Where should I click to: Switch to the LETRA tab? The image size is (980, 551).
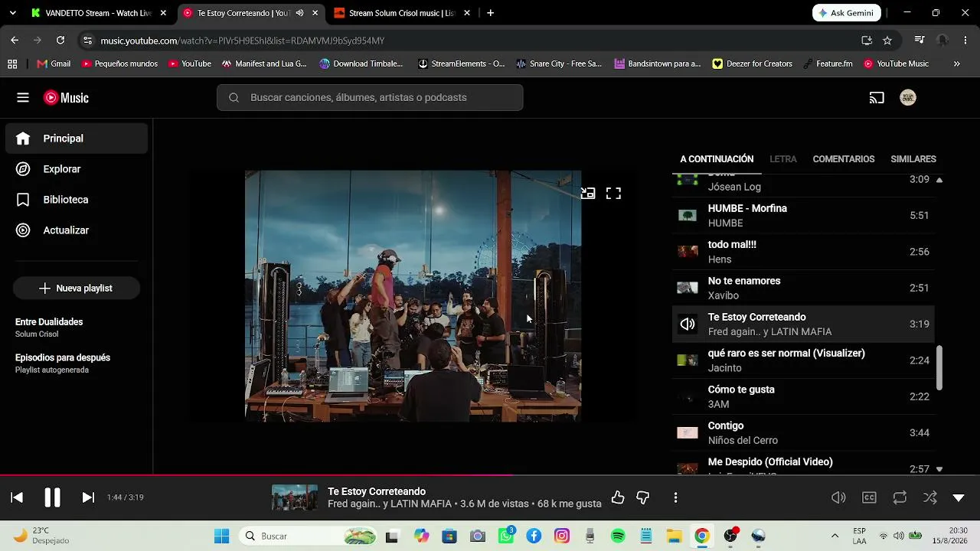[783, 159]
